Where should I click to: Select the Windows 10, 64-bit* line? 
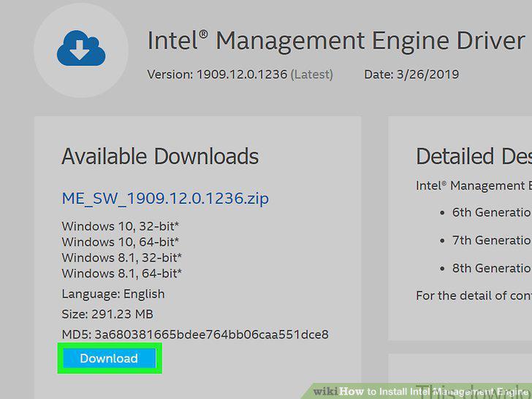121,242
